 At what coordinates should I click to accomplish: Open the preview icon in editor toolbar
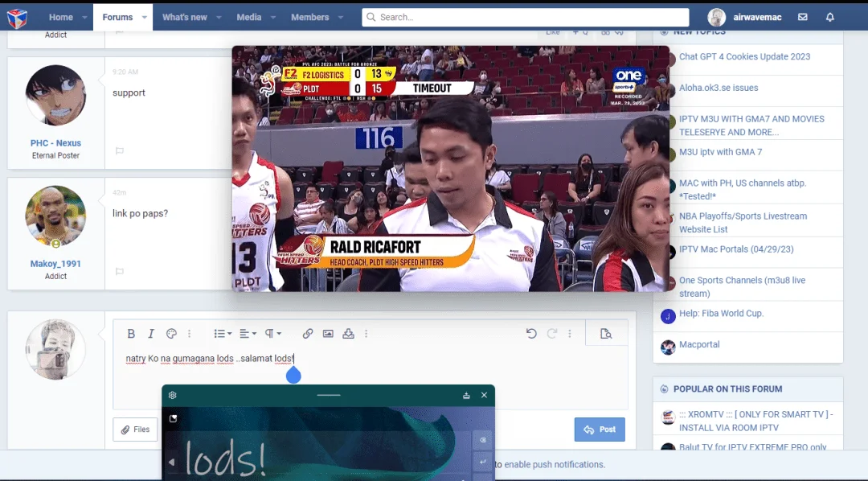pyautogui.click(x=606, y=334)
